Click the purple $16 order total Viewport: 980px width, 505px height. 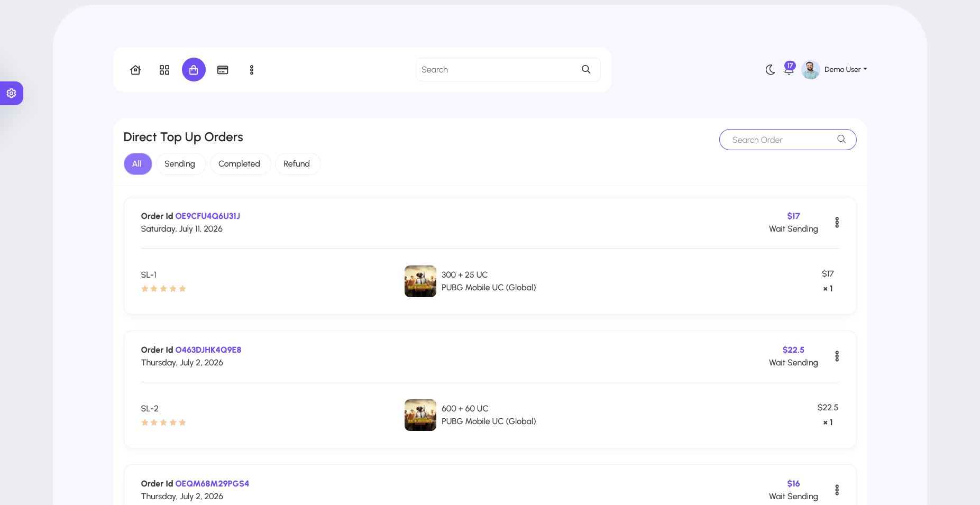pyautogui.click(x=793, y=483)
